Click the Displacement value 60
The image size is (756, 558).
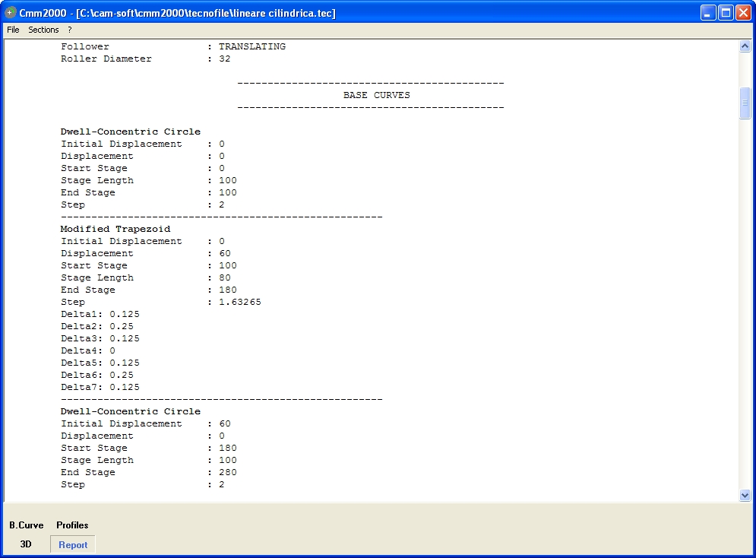pos(225,253)
